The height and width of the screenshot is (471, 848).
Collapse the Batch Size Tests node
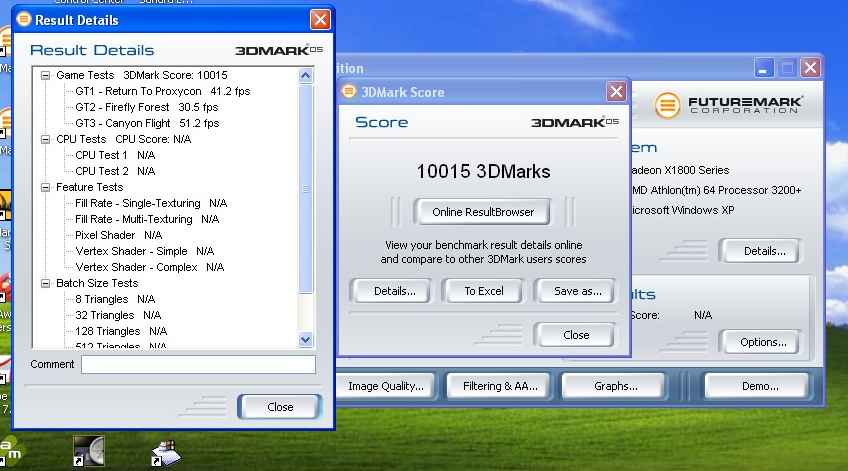click(x=46, y=283)
